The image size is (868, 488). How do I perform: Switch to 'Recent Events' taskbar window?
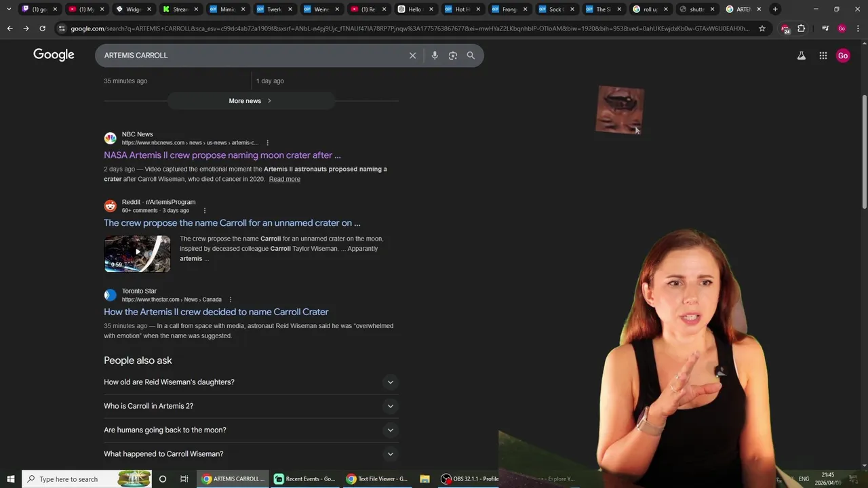click(x=304, y=479)
